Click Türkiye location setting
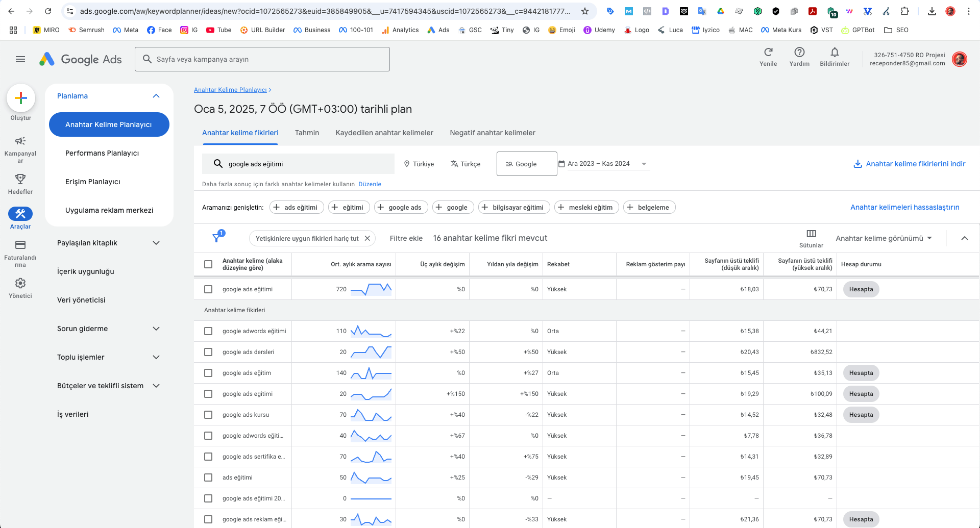The width and height of the screenshot is (980, 528). click(419, 164)
